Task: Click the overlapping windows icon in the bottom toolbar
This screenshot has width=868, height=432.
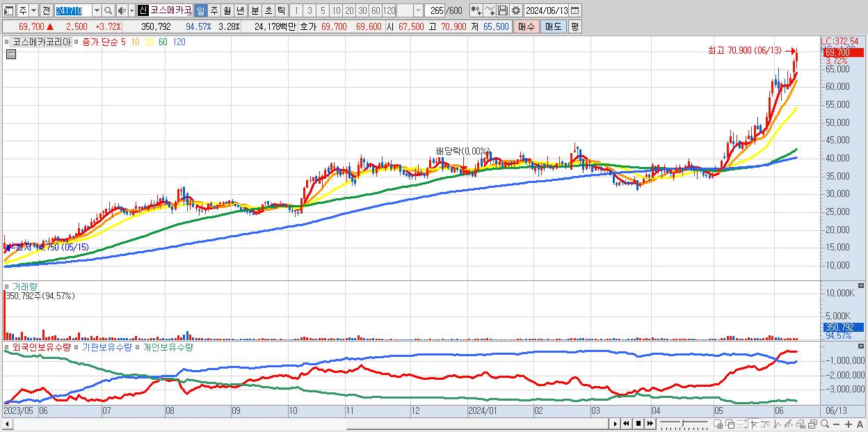Action: pos(730,424)
